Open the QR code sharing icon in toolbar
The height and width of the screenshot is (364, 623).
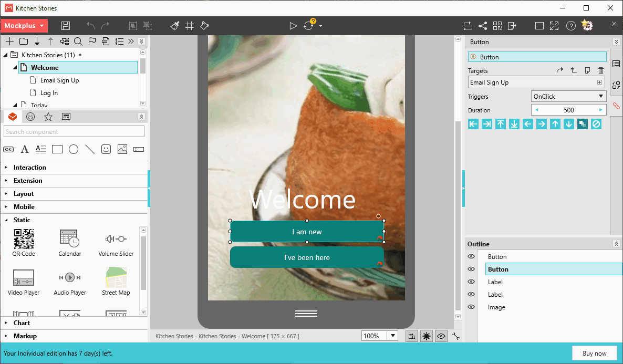point(497,25)
